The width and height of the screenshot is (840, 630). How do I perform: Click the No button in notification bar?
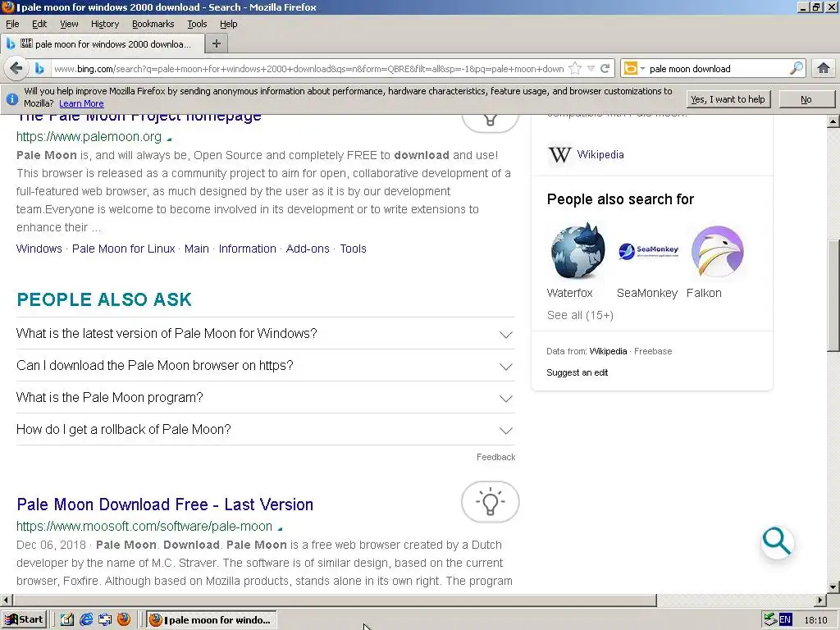(x=806, y=99)
